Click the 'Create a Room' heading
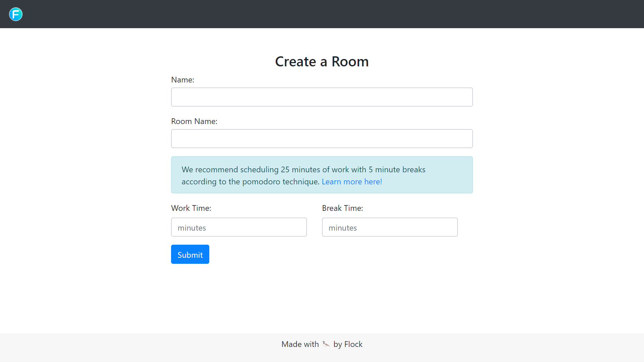Screen dimensions: 644x362 (x=322, y=62)
